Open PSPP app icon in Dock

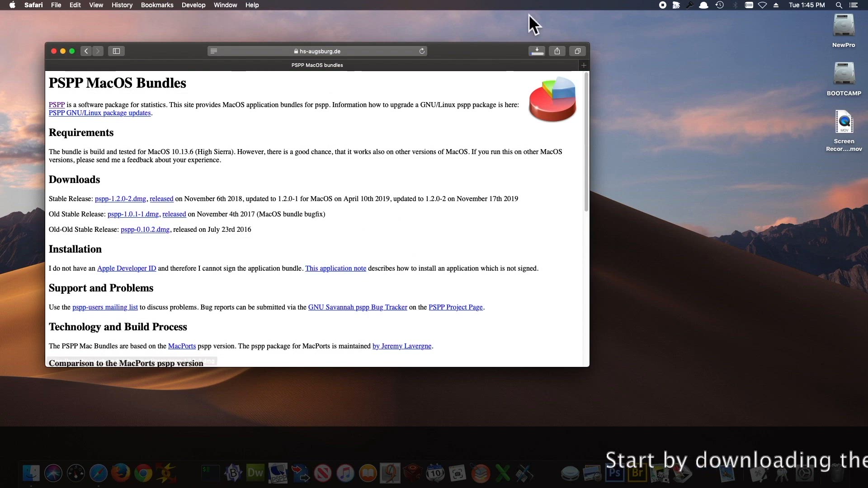tap(278, 473)
